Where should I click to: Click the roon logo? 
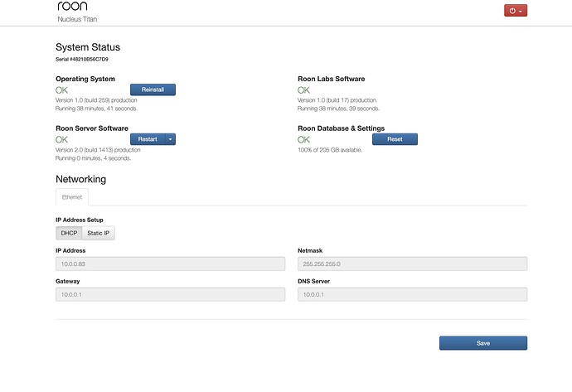point(73,6)
